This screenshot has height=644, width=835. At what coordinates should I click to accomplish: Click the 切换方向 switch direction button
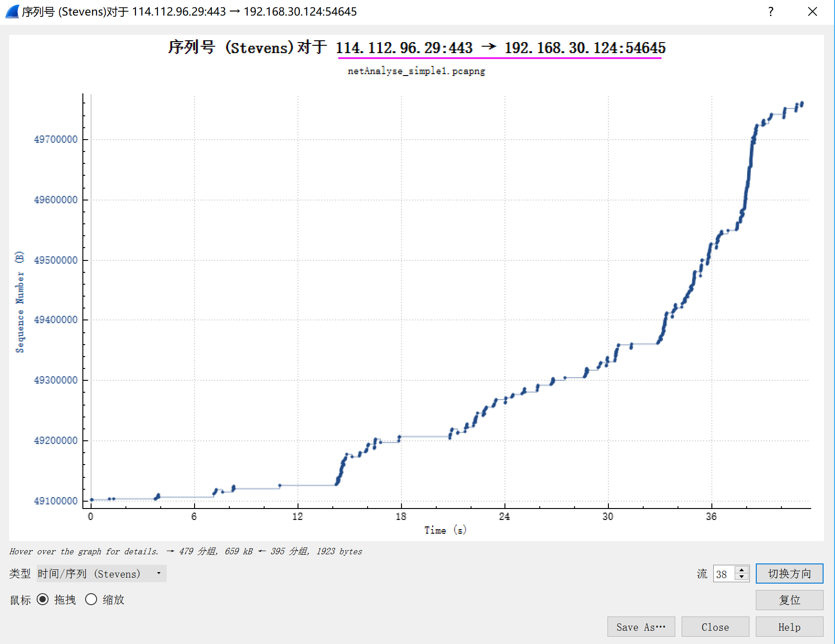coord(789,574)
